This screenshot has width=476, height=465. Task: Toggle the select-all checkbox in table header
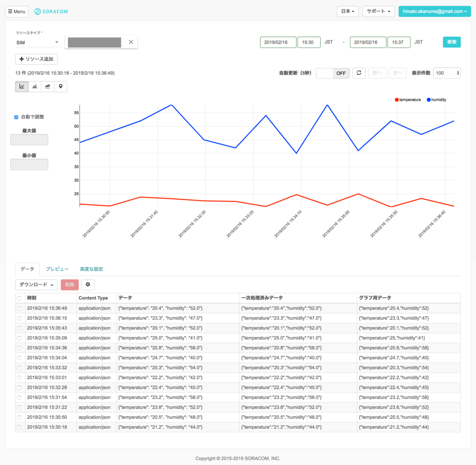tap(20, 298)
